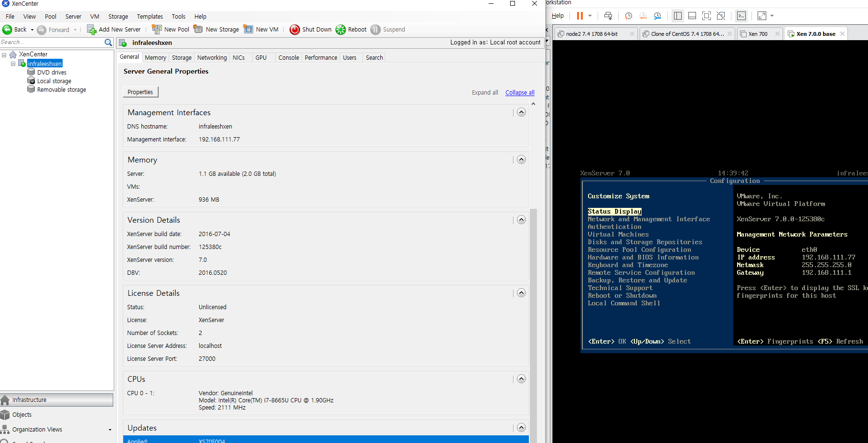Open VMware snapshot manager icon
This screenshot has height=443, width=868.
(x=657, y=16)
